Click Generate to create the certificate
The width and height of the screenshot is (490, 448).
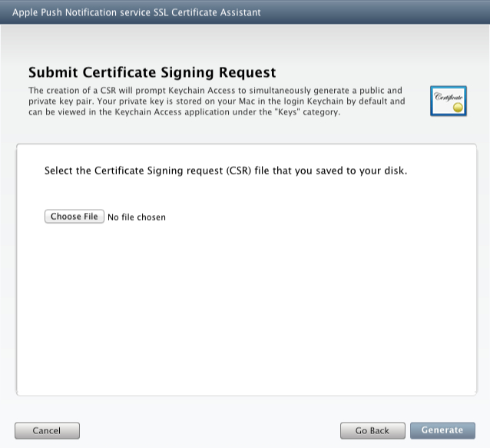pyautogui.click(x=442, y=430)
